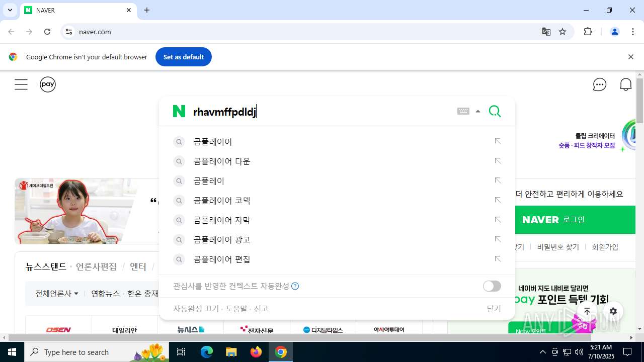Screen dimensions: 644x362
Task: Select suggestion 곰플레이어 자막
Action: [x=222, y=220]
